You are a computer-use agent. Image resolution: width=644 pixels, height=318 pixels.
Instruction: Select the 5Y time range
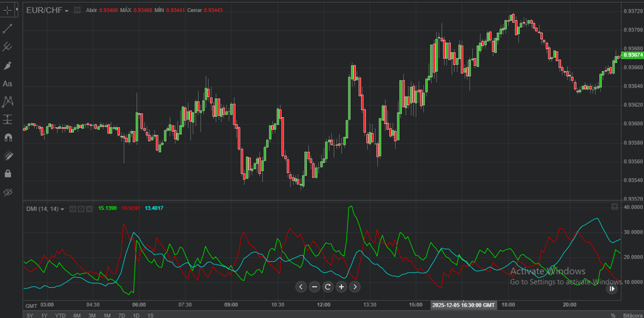click(30, 315)
